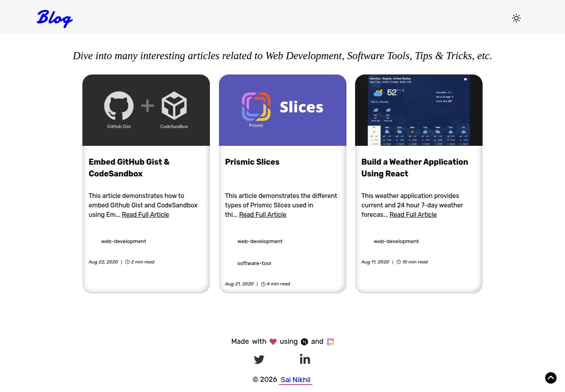565x392 pixels.
Task: Open the GitHub Gist and CodeSandbox card image
Action: [146, 110]
